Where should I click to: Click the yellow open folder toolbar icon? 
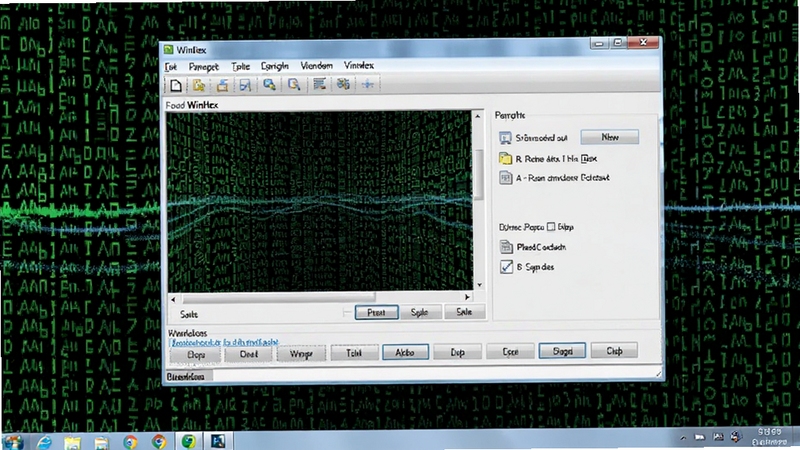(x=199, y=85)
